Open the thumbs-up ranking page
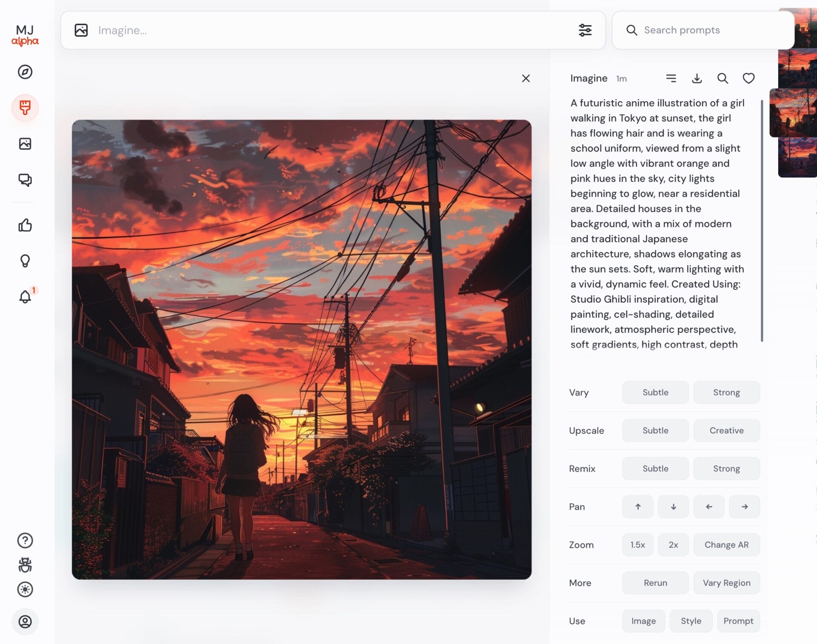The image size is (817, 644). pyautogui.click(x=25, y=225)
